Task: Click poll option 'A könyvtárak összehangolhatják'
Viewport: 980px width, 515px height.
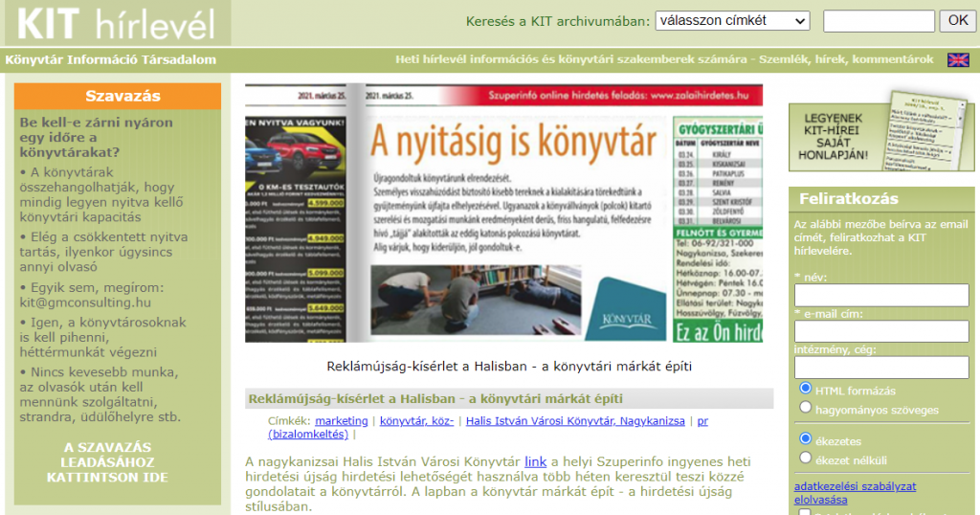Action: pyautogui.click(x=101, y=194)
